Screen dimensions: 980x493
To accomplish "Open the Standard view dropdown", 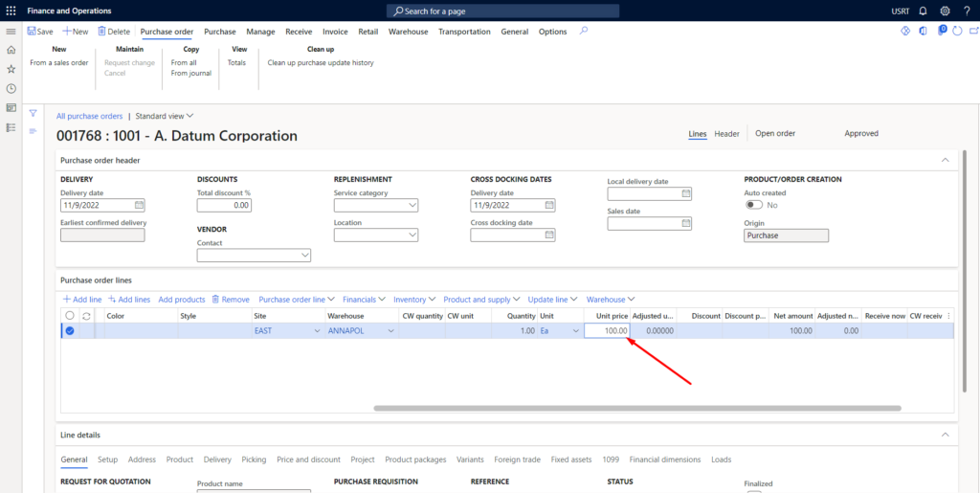I will 165,116.
